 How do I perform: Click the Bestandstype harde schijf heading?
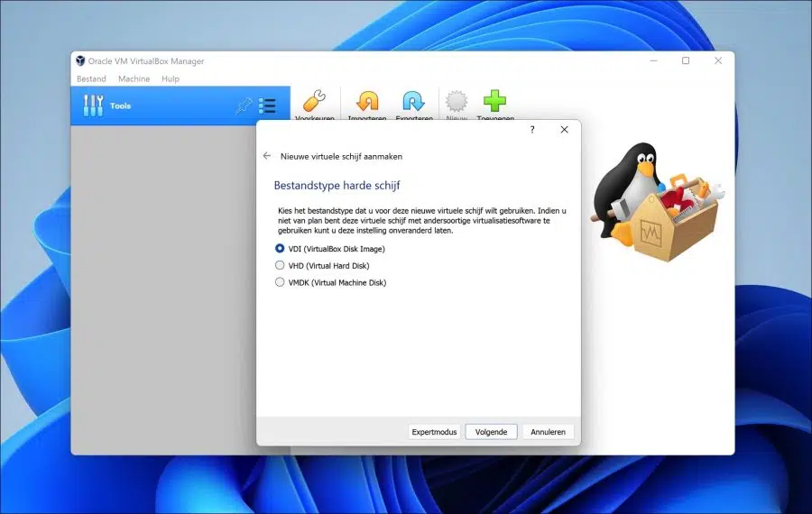coord(337,185)
